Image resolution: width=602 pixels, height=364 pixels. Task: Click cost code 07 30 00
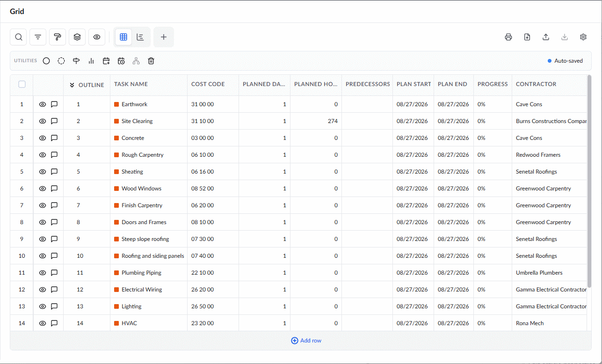pos(203,239)
